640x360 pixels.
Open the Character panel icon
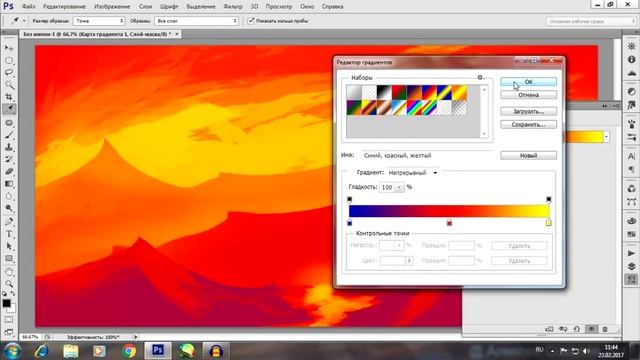coord(631,156)
